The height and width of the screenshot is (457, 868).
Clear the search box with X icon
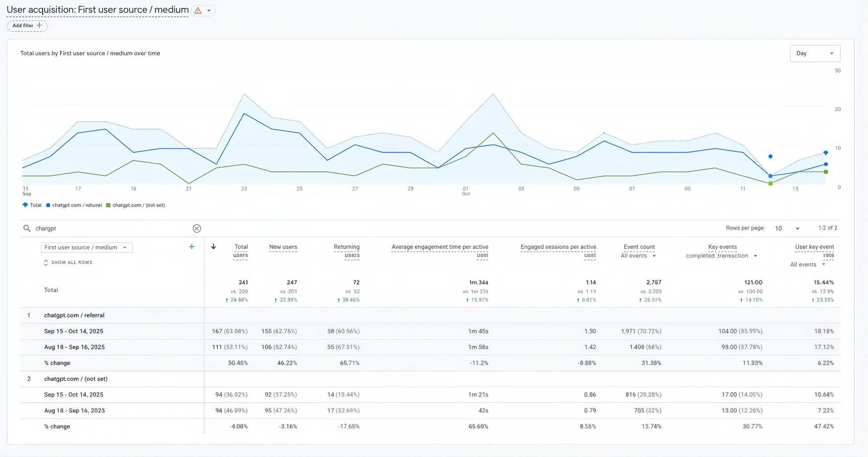[x=197, y=228]
